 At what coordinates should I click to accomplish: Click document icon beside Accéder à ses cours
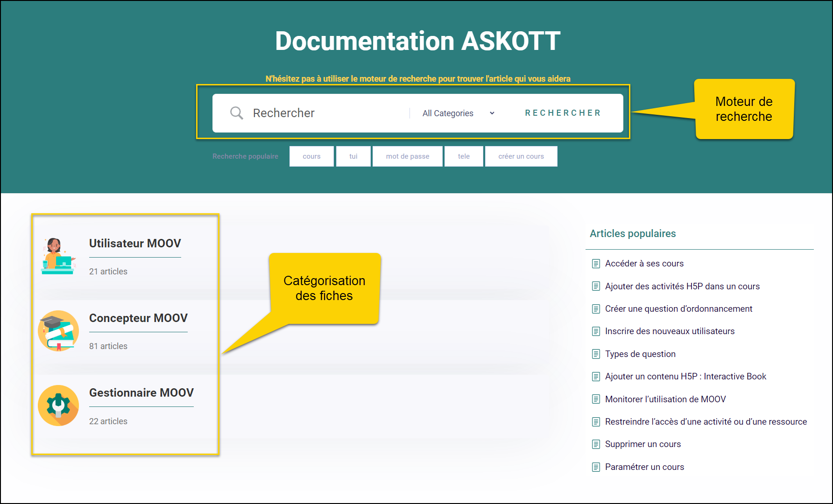pyautogui.click(x=596, y=264)
